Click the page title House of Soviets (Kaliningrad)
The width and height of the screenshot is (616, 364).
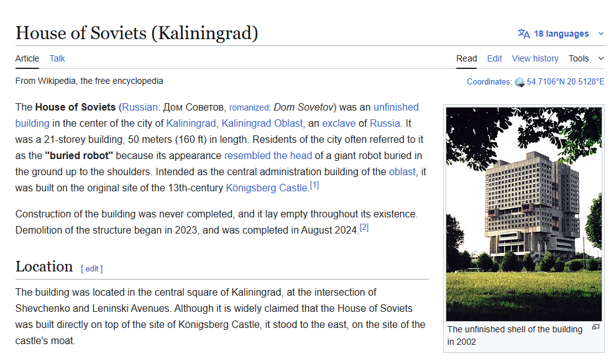pos(137,33)
